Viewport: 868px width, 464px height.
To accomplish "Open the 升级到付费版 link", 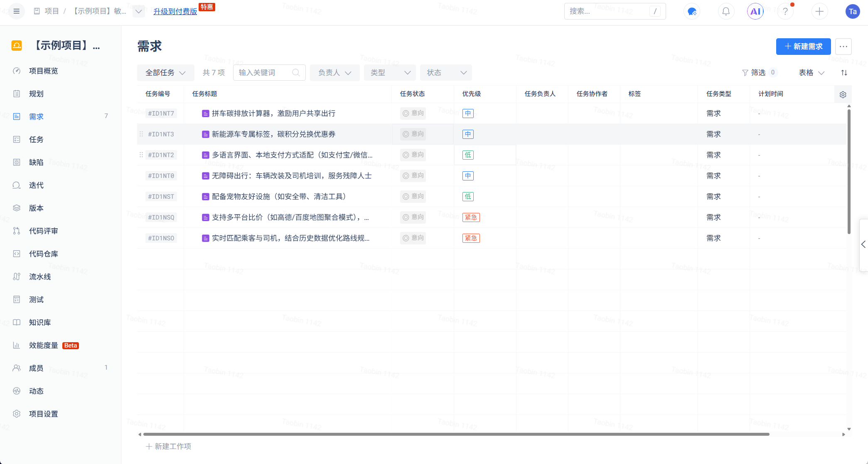I will pos(175,11).
